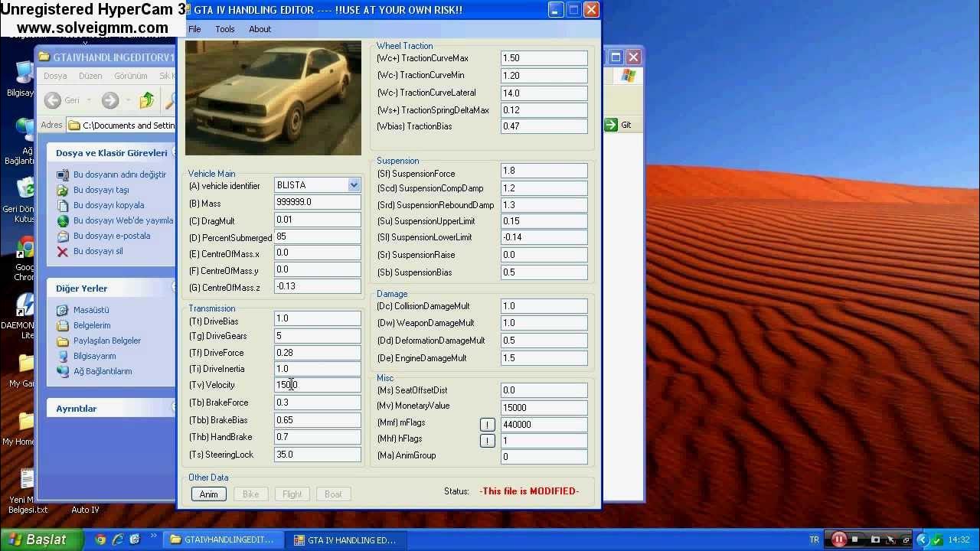Click the Bu dosyayı sil link
The width and height of the screenshot is (980, 551).
pos(98,251)
